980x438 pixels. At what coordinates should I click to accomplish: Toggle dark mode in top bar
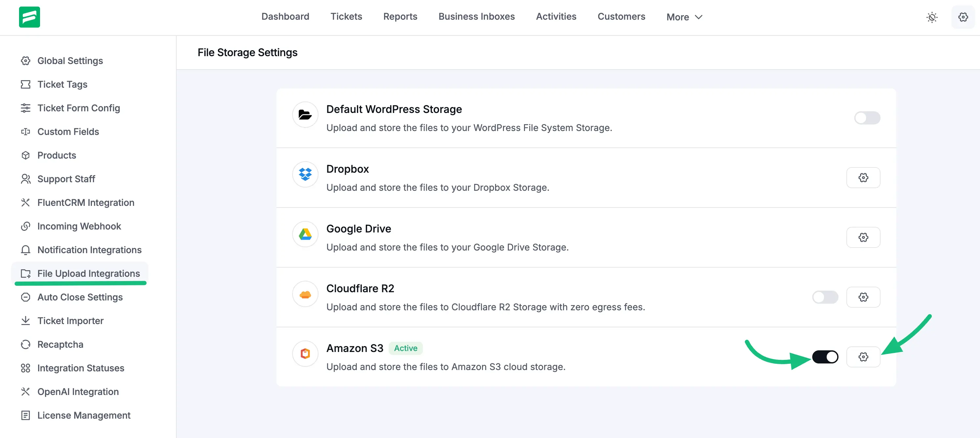click(x=932, y=17)
